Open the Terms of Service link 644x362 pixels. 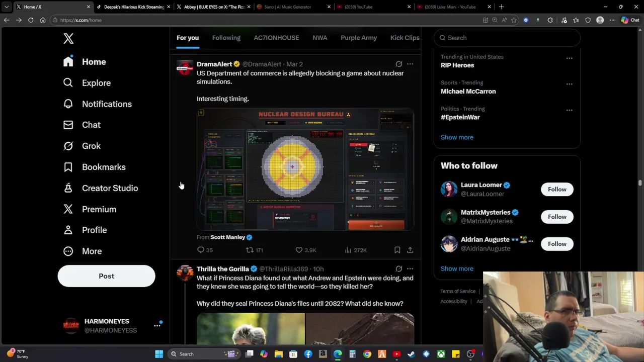[458, 291]
